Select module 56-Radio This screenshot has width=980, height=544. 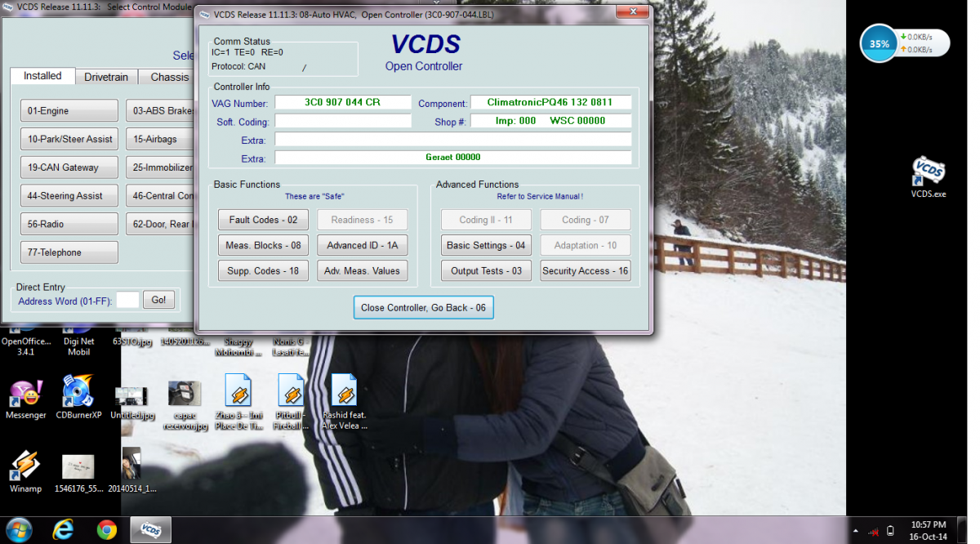click(69, 224)
